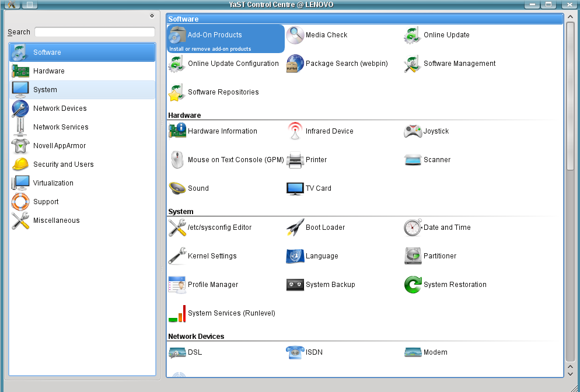Open the TV Card icon

click(295, 188)
